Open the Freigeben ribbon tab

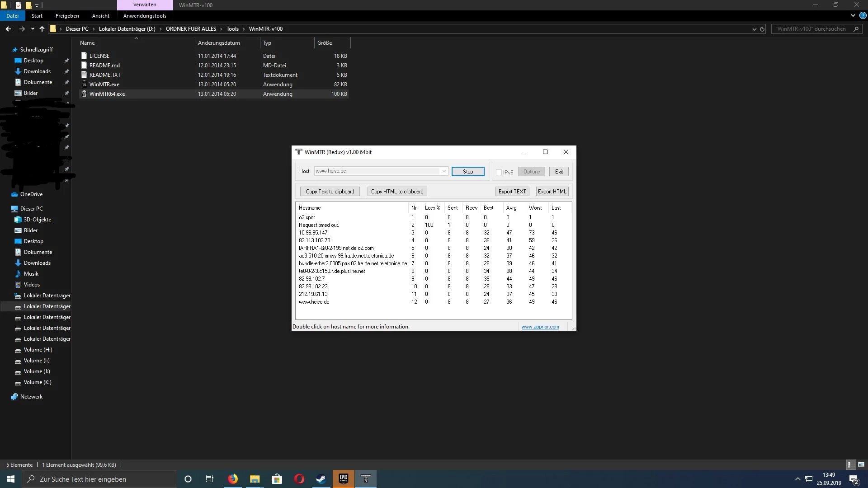click(67, 16)
